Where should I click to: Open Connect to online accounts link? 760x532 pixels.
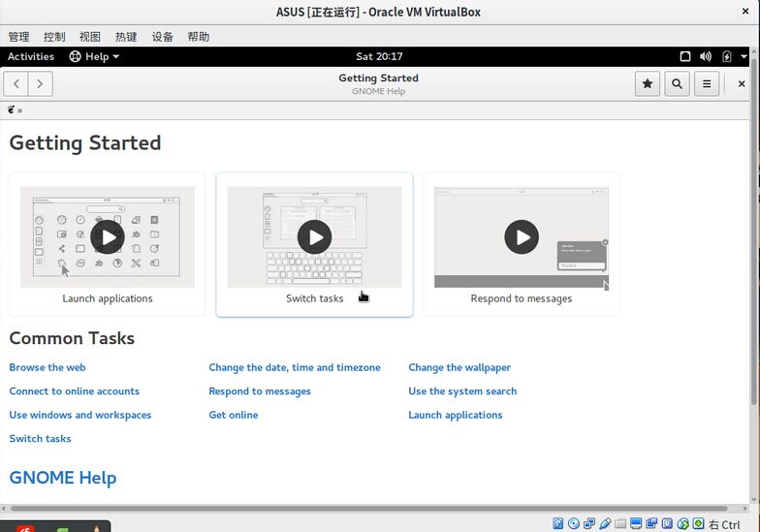point(74,391)
